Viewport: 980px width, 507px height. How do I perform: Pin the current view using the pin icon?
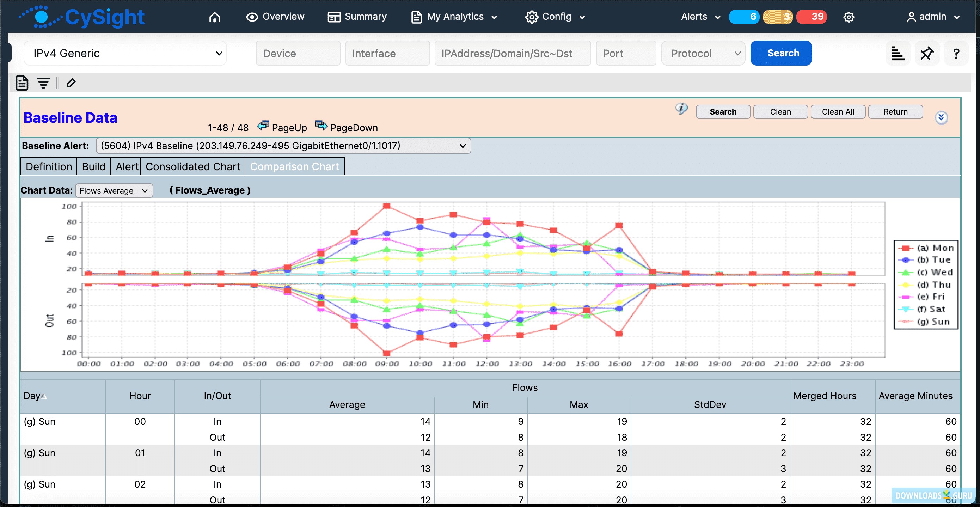927,53
